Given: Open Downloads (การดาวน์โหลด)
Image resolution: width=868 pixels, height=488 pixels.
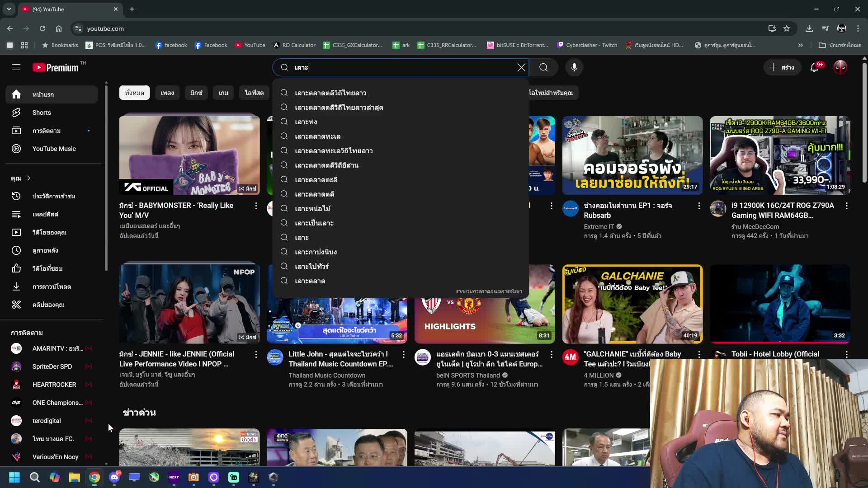Looking at the screenshot, I should [52, 286].
